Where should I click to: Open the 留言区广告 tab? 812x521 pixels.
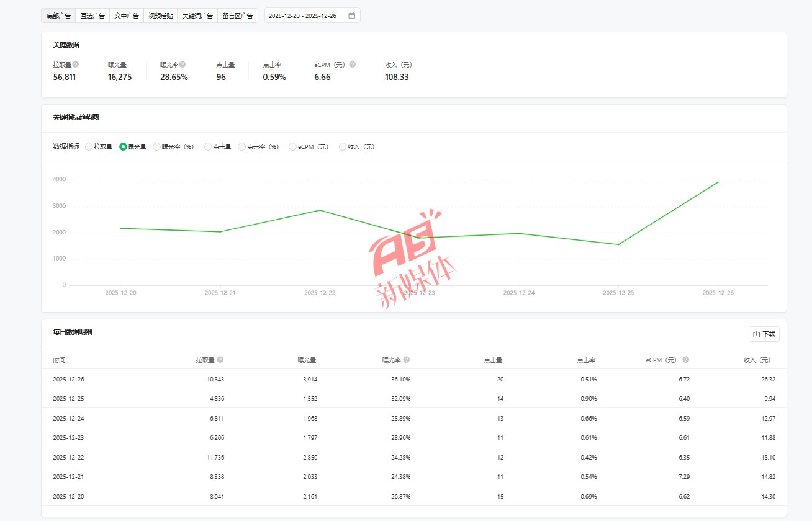click(x=238, y=16)
